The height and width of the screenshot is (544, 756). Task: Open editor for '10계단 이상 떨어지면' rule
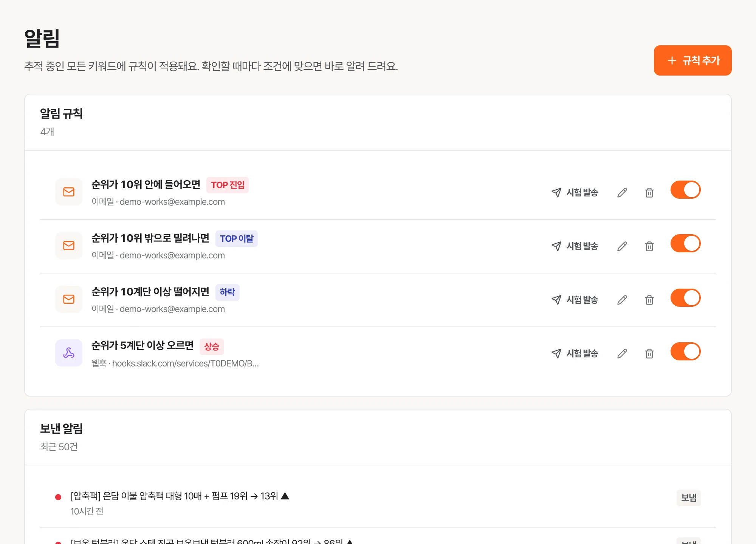pos(622,300)
